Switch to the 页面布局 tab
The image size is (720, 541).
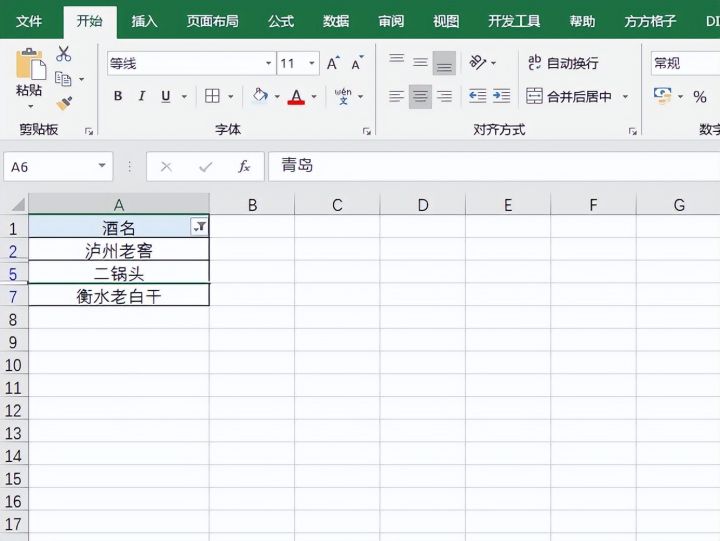(x=213, y=21)
